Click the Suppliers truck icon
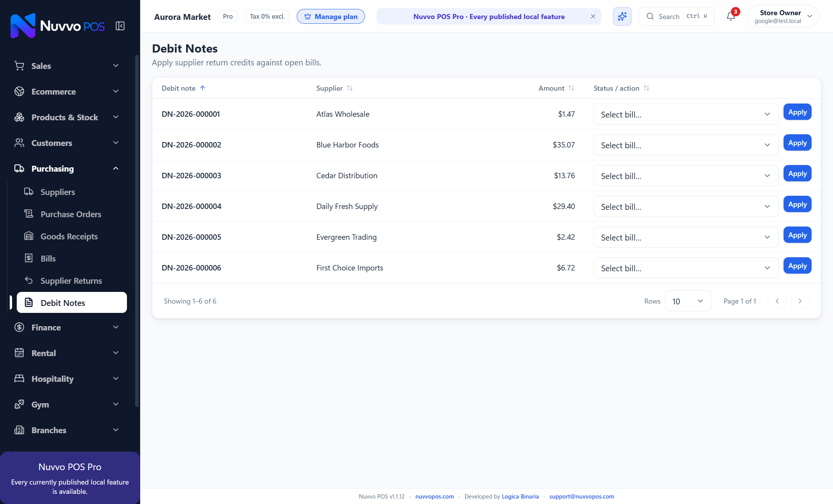 (29, 191)
